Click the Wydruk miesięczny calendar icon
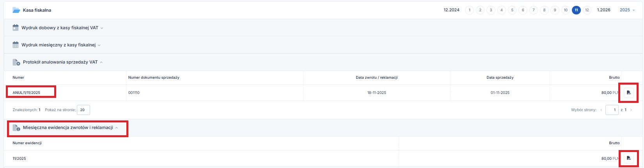The width and height of the screenshot is (644, 168). [x=16, y=45]
